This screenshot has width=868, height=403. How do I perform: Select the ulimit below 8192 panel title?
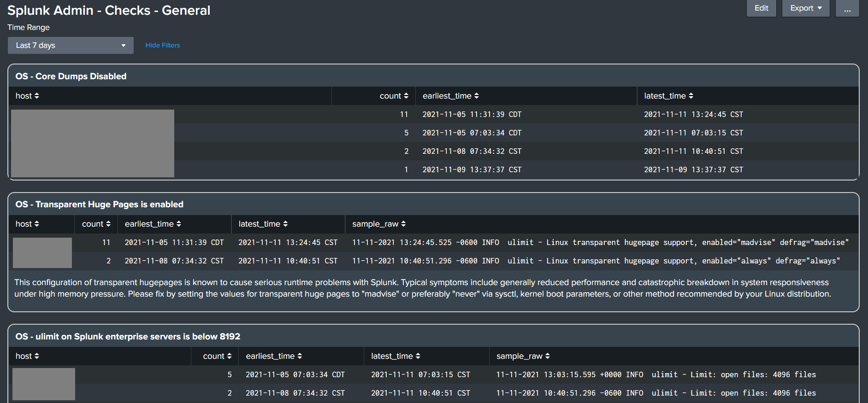pyautogui.click(x=128, y=337)
